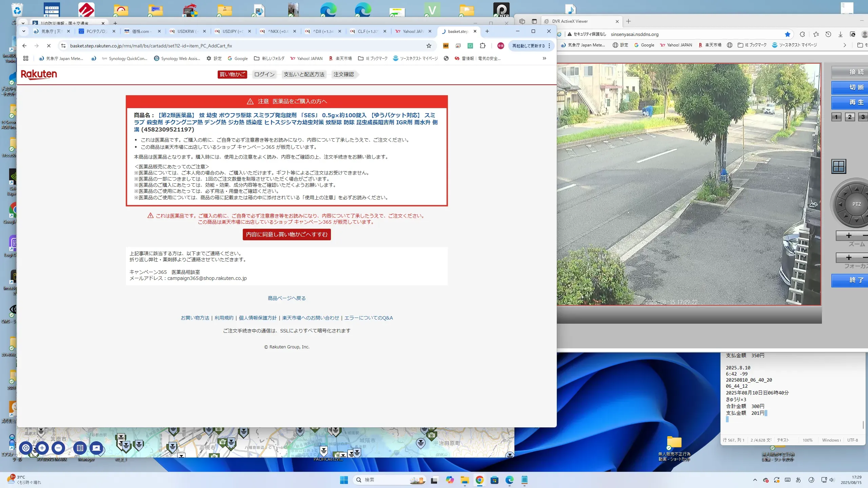Viewport: 868px width, 488px height.
Task: Click the map zoom-in plus button
Action: [x=42, y=448]
